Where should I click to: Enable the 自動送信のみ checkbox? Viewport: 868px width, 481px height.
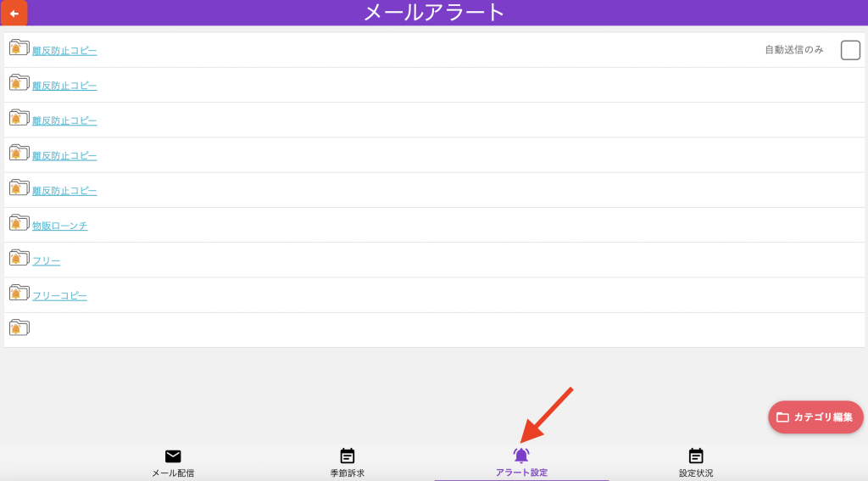click(850, 50)
